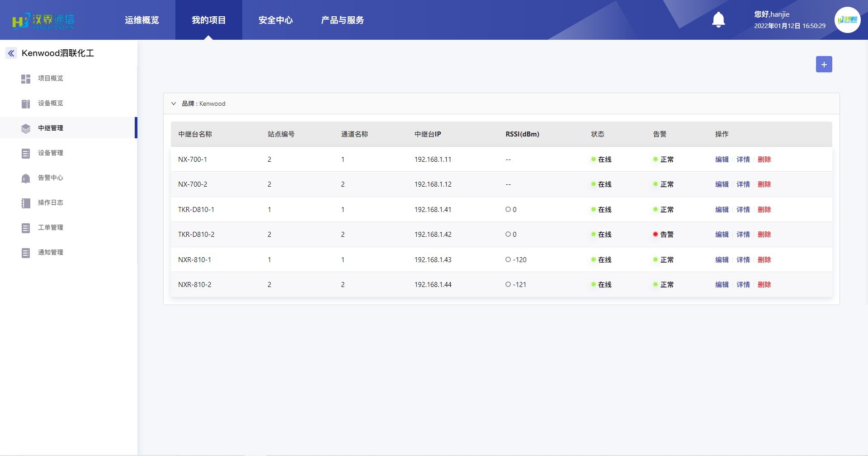Select 通知管理 in sidebar
This screenshot has width=868, height=456.
click(51, 252)
